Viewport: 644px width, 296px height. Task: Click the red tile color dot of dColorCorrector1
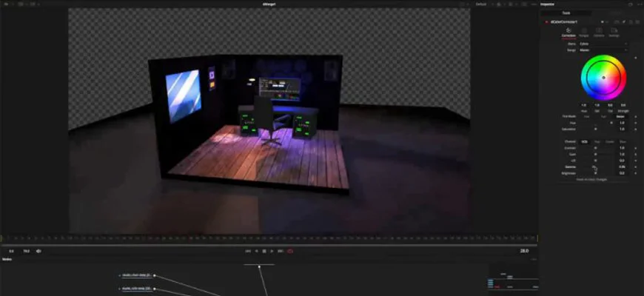click(x=546, y=21)
